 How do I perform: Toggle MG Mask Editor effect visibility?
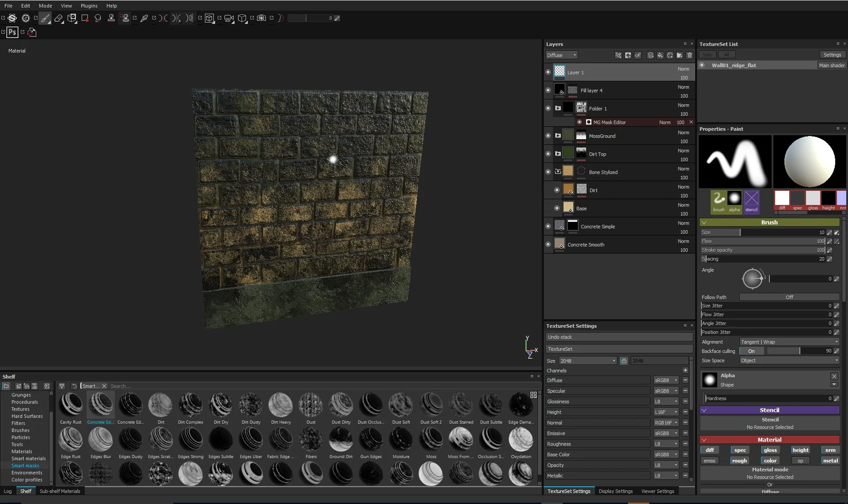[x=579, y=122]
